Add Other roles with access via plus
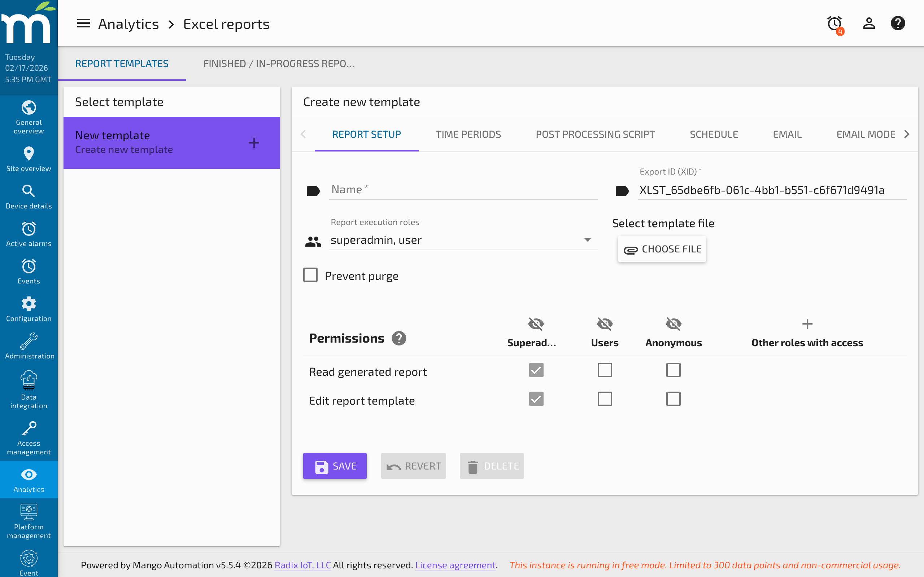This screenshot has height=577, width=924. pyautogui.click(x=807, y=324)
